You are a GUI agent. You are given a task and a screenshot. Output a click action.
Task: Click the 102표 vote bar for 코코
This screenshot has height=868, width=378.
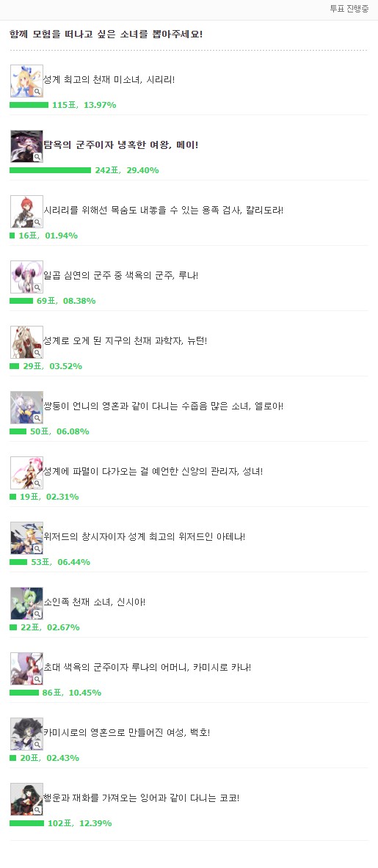click(x=26, y=824)
